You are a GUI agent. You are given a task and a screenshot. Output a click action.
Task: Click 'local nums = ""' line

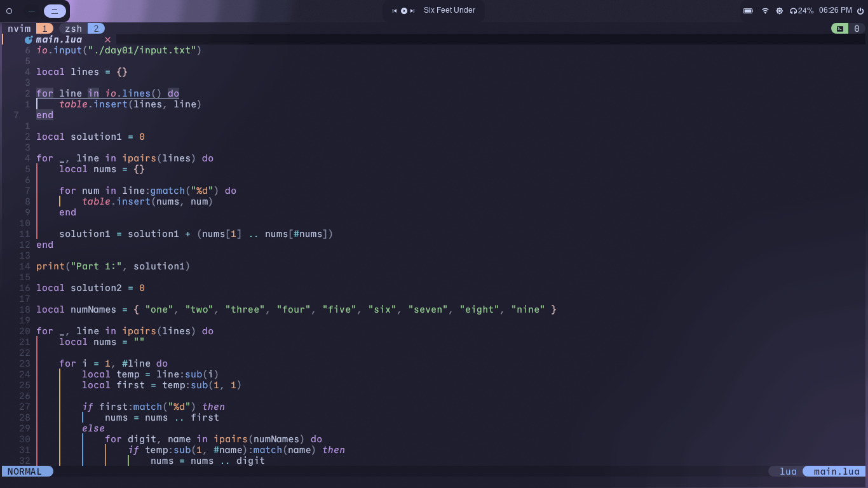coord(102,342)
